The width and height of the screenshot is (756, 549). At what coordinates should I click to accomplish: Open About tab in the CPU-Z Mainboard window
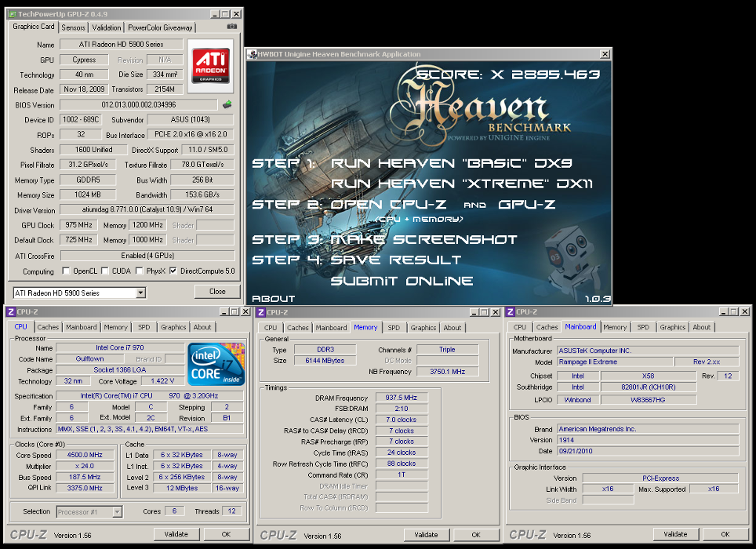coord(702,327)
